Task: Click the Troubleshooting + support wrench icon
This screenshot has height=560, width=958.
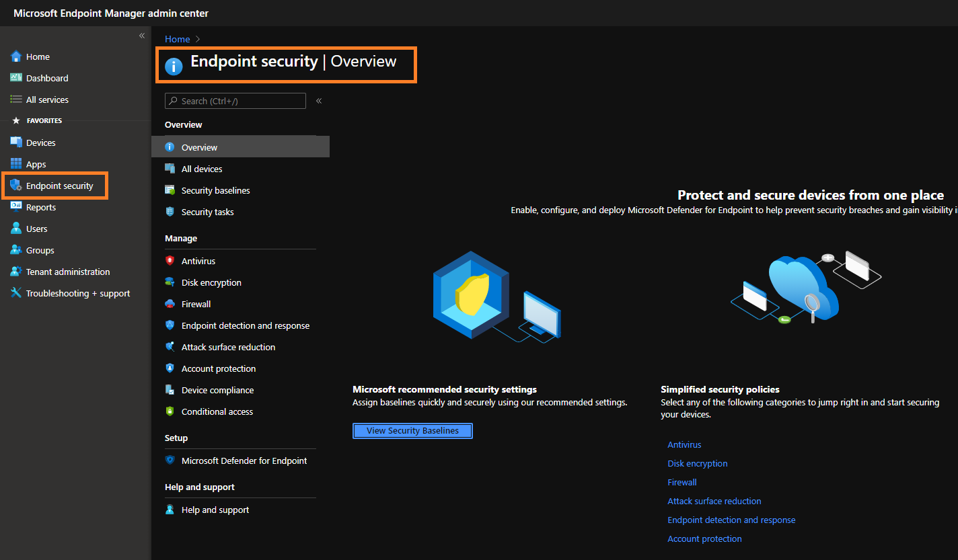Action: pyautogui.click(x=16, y=293)
